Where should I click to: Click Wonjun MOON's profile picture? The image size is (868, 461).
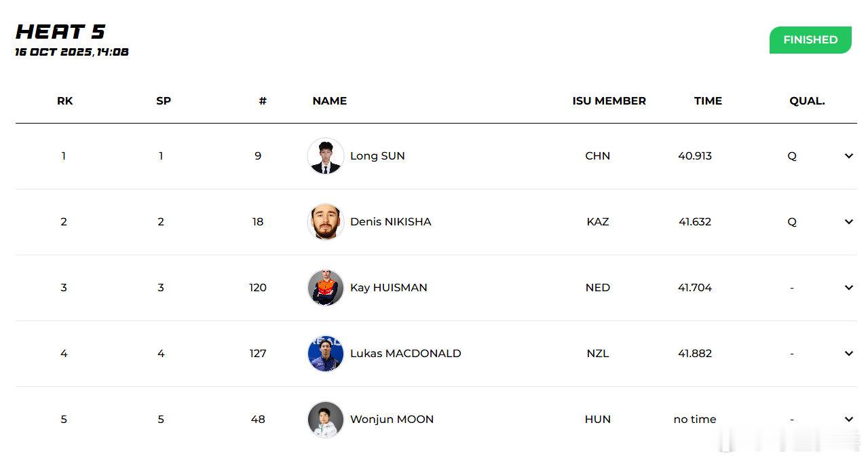326,420
